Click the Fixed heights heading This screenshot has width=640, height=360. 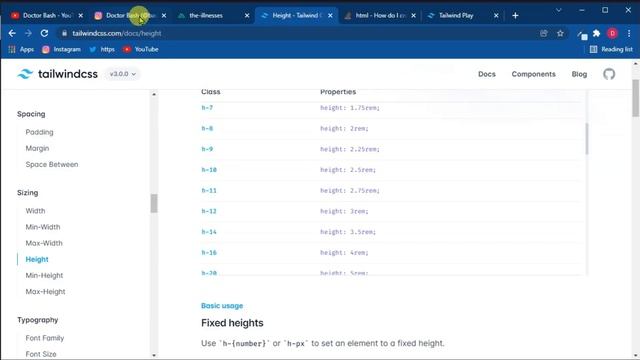pos(232,323)
